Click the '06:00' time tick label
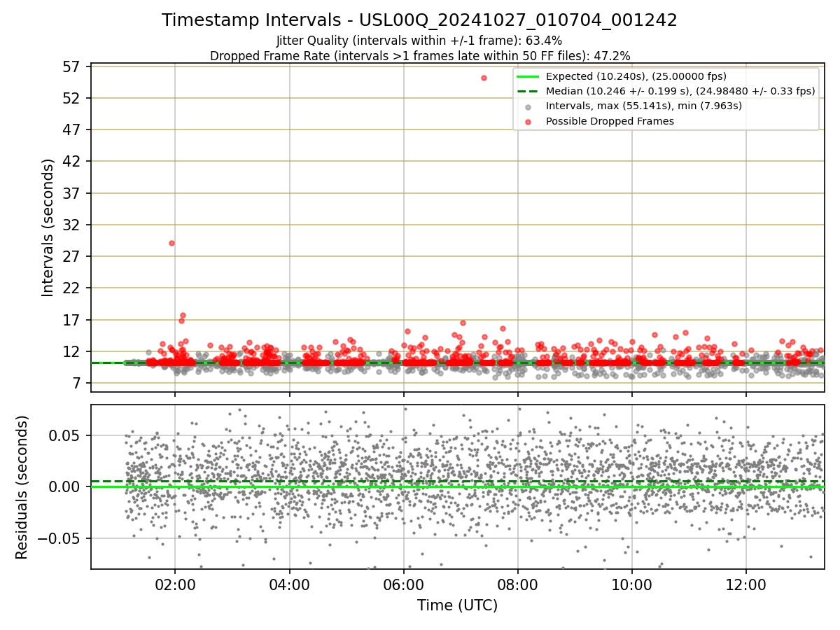Screen dimensions: 840x630 [x=404, y=585]
